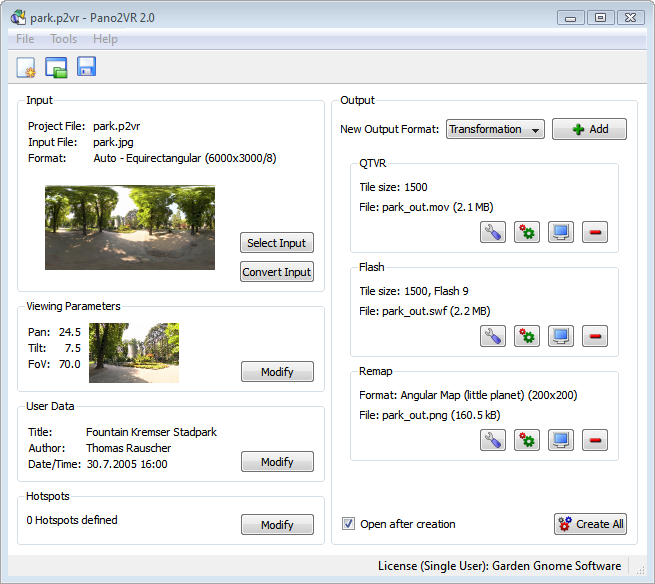Open the File menu

pyautogui.click(x=25, y=39)
